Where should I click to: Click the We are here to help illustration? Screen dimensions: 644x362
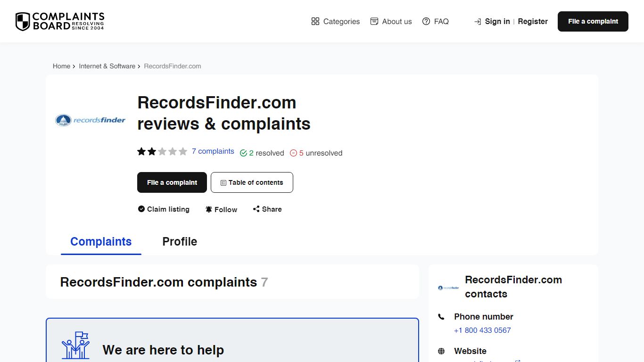tap(75, 346)
